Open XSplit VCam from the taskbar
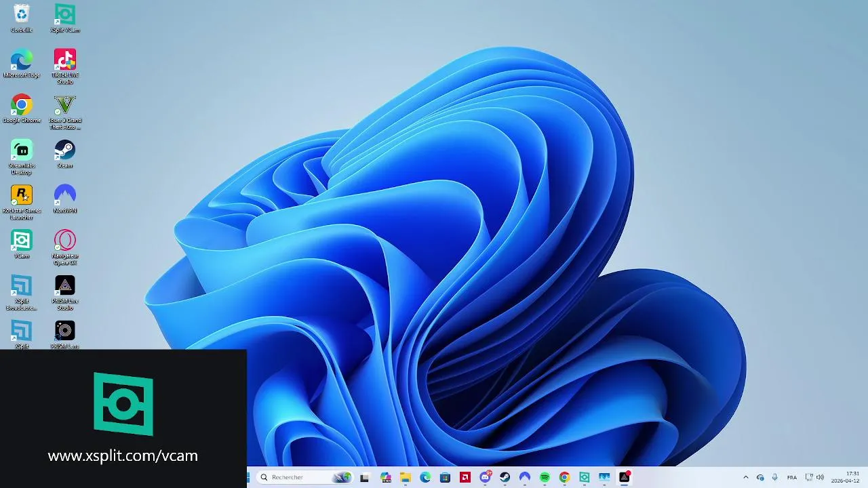 pyautogui.click(x=584, y=477)
